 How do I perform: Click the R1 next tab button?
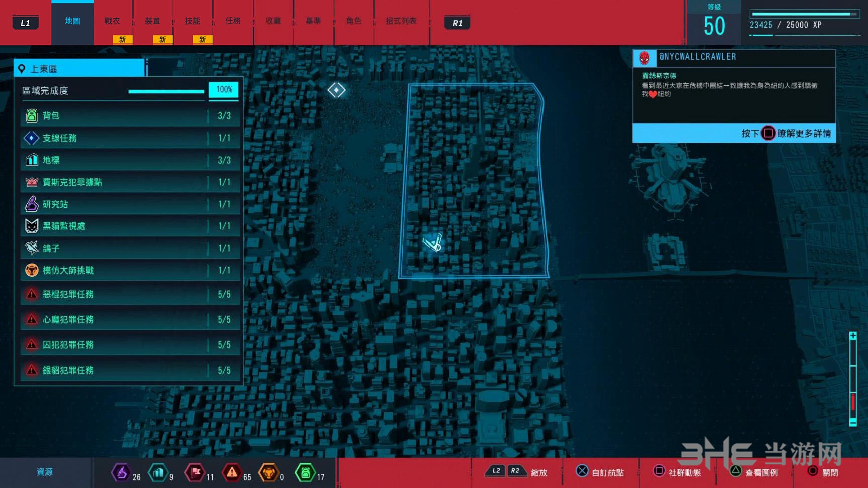457,23
